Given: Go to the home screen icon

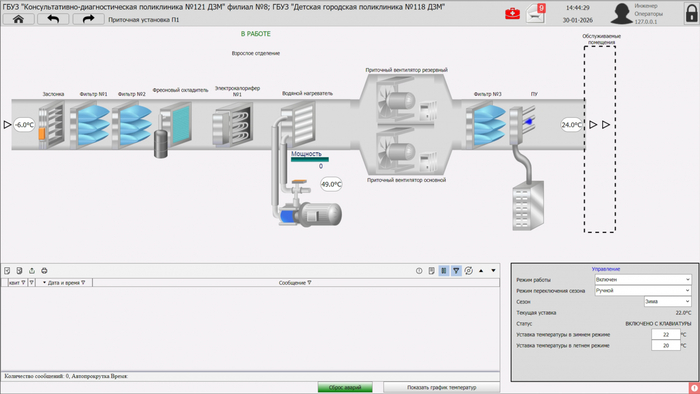Looking at the screenshot, I should 18,19.
